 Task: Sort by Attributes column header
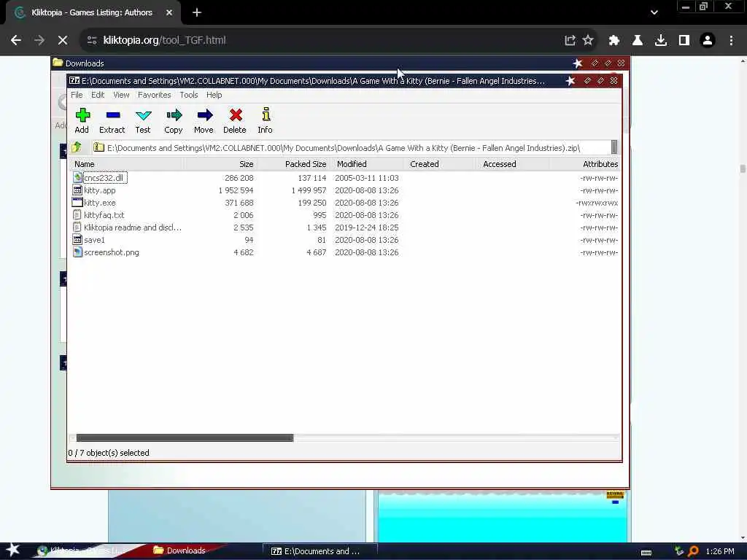(585, 164)
